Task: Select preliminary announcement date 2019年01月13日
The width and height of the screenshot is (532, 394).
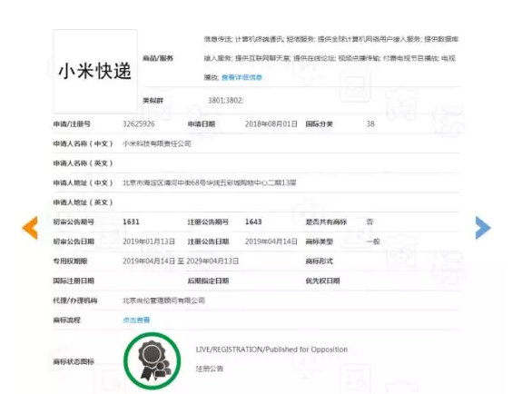Action: click(x=149, y=241)
